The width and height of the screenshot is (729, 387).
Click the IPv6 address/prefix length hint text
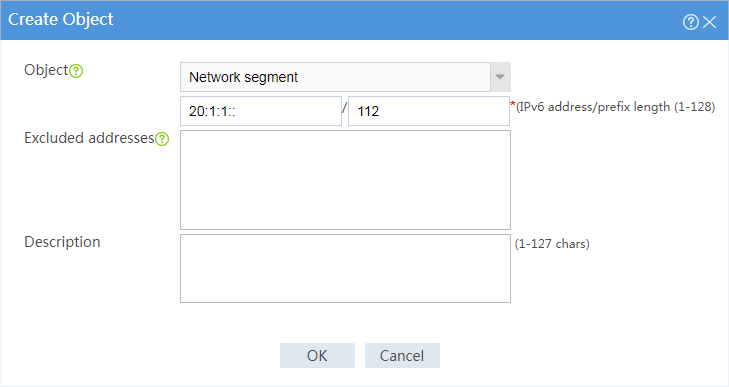click(x=616, y=107)
